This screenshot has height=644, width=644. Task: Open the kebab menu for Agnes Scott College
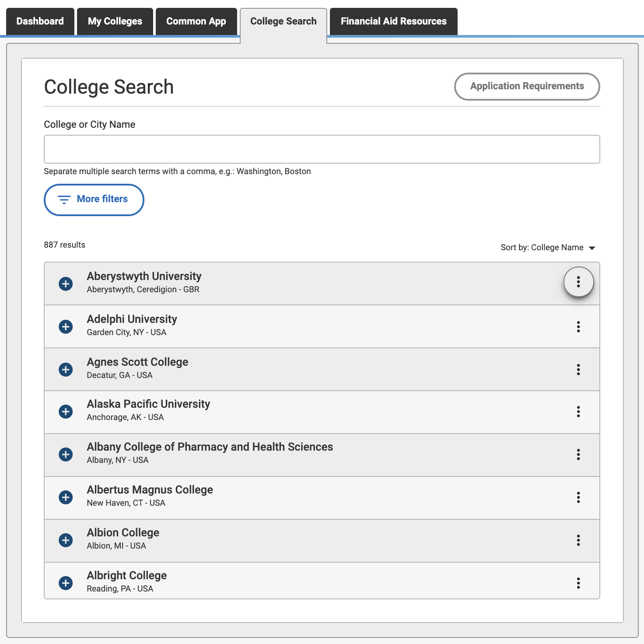578,369
